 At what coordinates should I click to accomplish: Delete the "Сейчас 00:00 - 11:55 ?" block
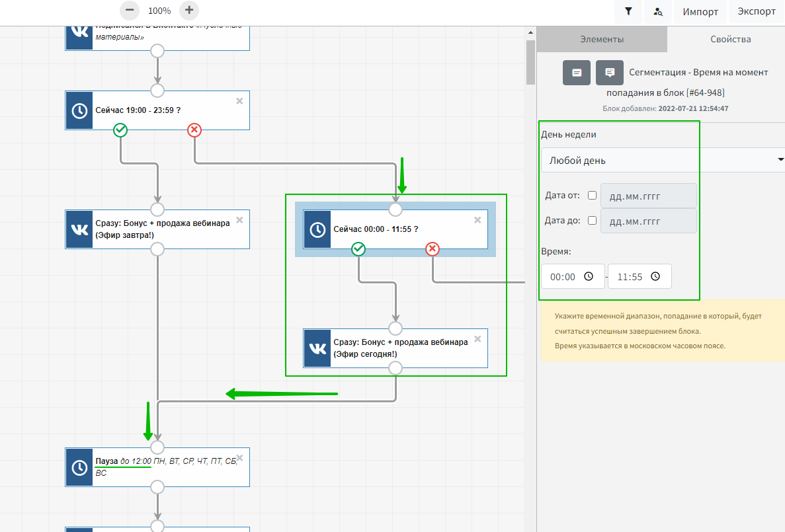[477, 219]
